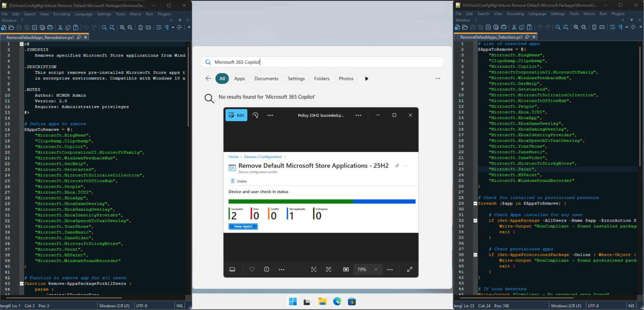This screenshot has height=310, width=644.
Task: Open Microsoft Edge from the taskbar
Action: point(337,301)
